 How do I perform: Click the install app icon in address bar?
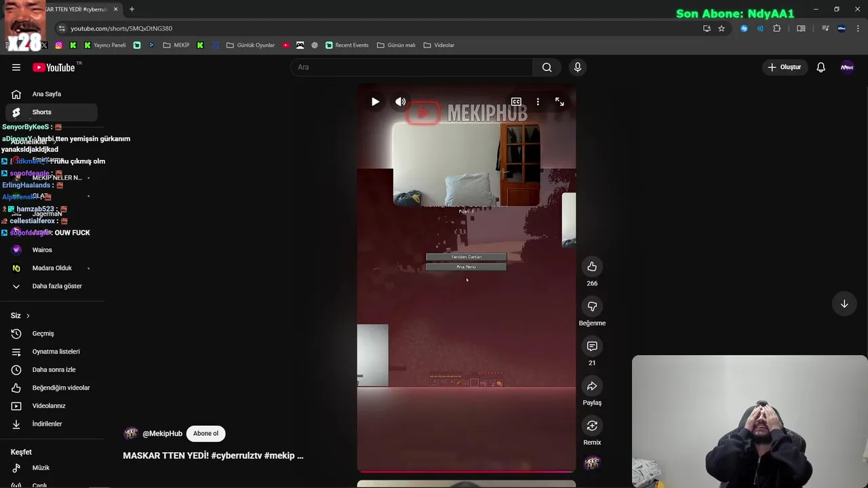pos(707,28)
